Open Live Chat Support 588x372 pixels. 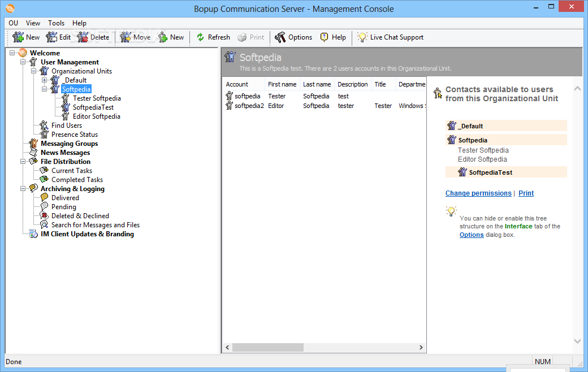390,37
